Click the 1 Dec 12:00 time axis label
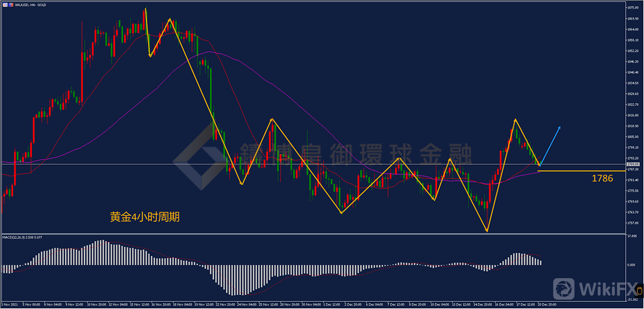Screen dimensions: 644x309 click(331, 304)
